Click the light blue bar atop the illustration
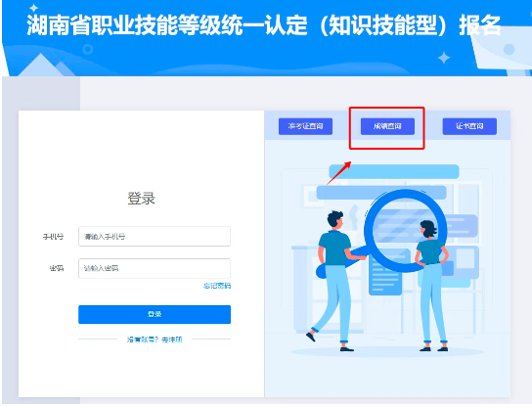532x407 pixels. click(x=394, y=171)
